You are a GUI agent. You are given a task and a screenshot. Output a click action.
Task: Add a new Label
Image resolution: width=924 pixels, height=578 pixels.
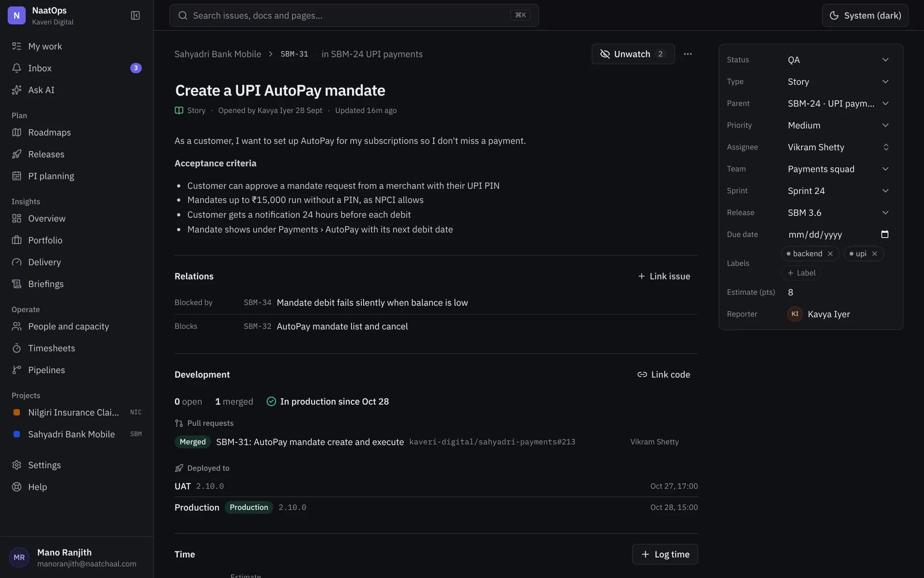(801, 273)
